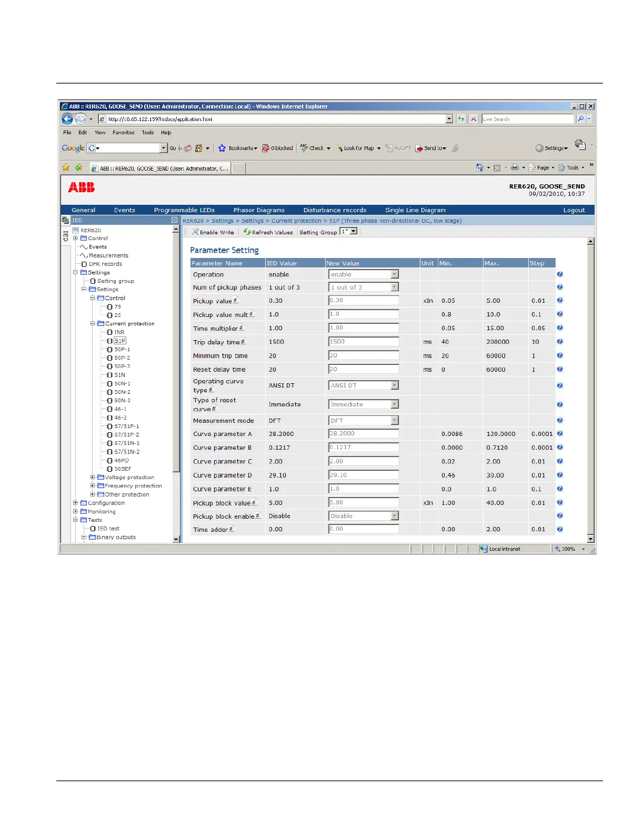This screenshot has height=834, width=644.
Task: Click the Send to toolbar button
Action: pyautogui.click(x=431, y=148)
